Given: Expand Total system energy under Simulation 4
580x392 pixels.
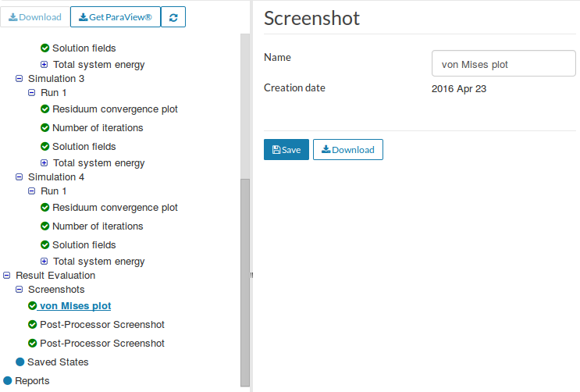Looking at the screenshot, I should click(x=44, y=262).
